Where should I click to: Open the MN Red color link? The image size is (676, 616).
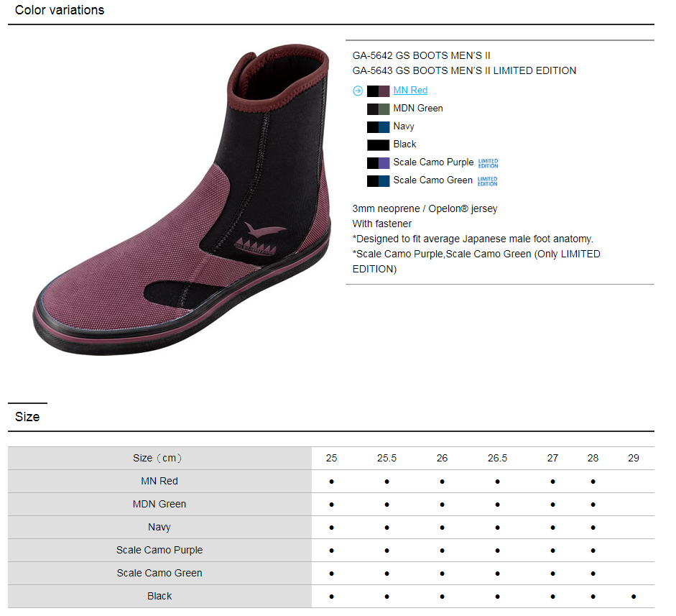pos(410,90)
